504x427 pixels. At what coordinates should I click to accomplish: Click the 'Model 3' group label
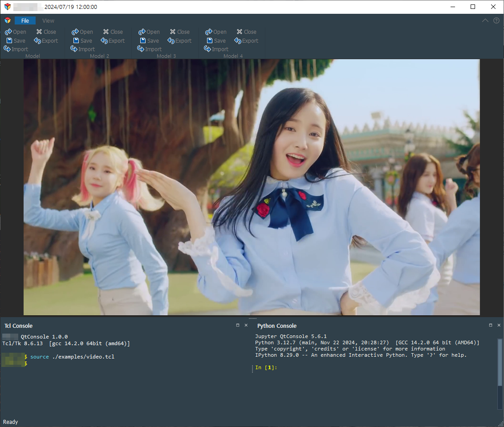(166, 56)
